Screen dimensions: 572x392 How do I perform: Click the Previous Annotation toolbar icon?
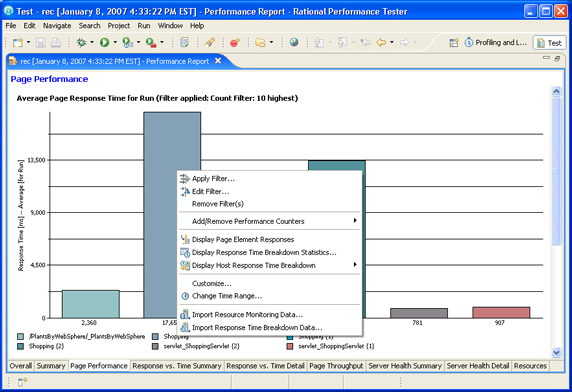[342, 43]
